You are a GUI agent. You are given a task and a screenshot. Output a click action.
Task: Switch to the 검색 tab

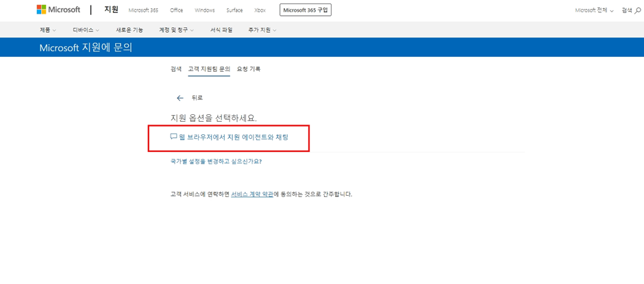(x=176, y=69)
